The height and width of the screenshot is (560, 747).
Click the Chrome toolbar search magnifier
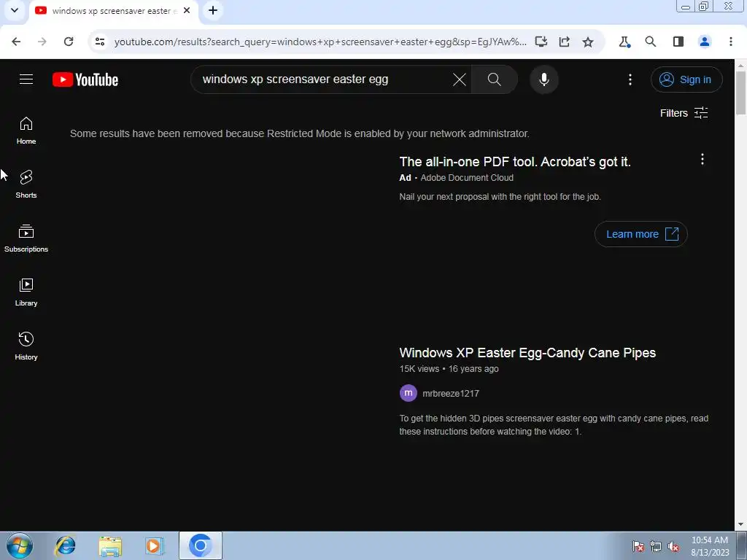point(650,42)
